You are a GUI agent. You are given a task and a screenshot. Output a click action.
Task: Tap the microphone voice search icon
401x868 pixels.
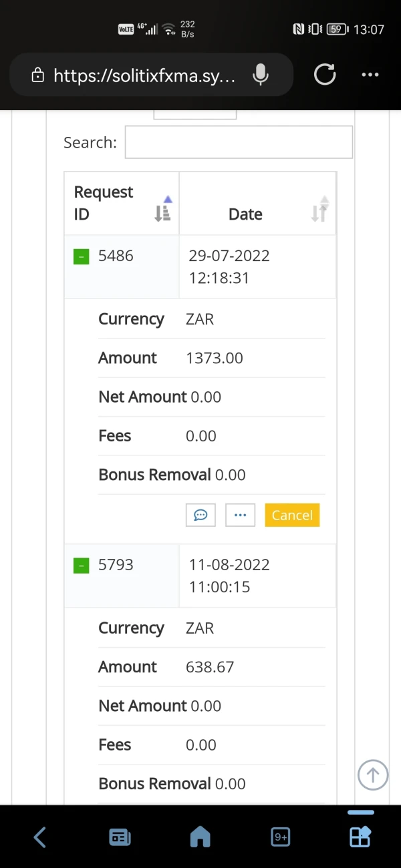261,75
